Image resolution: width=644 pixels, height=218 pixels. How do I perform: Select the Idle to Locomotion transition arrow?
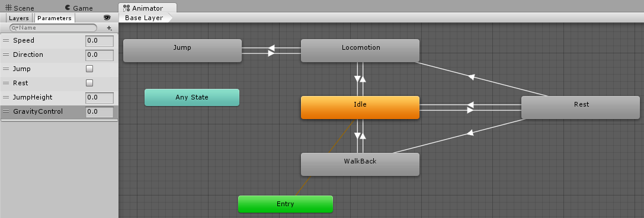[x=363, y=79]
